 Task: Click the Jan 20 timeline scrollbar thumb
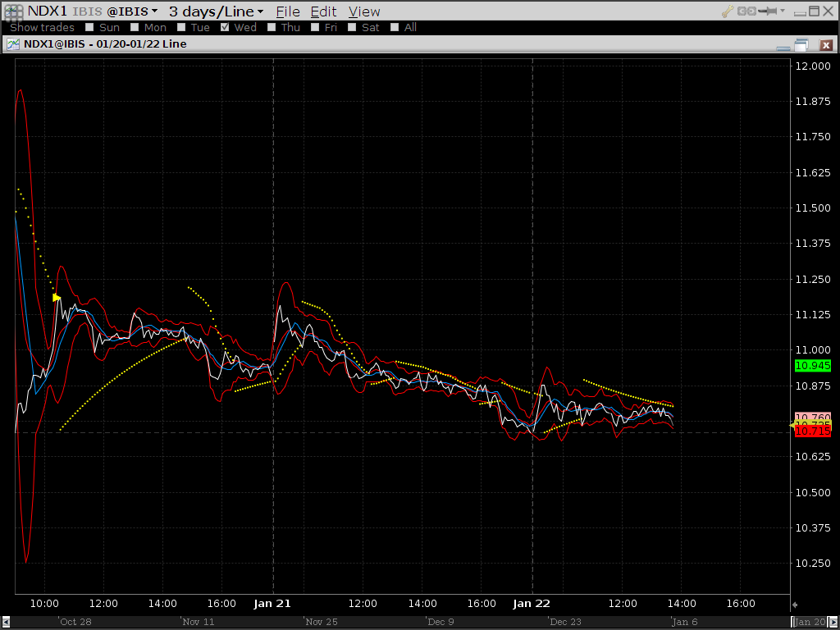coord(810,622)
